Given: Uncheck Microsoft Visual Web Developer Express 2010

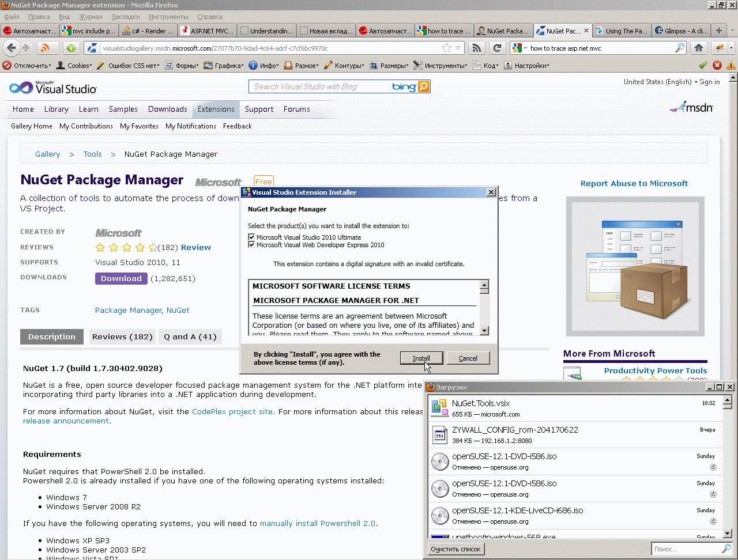Looking at the screenshot, I should [251, 245].
